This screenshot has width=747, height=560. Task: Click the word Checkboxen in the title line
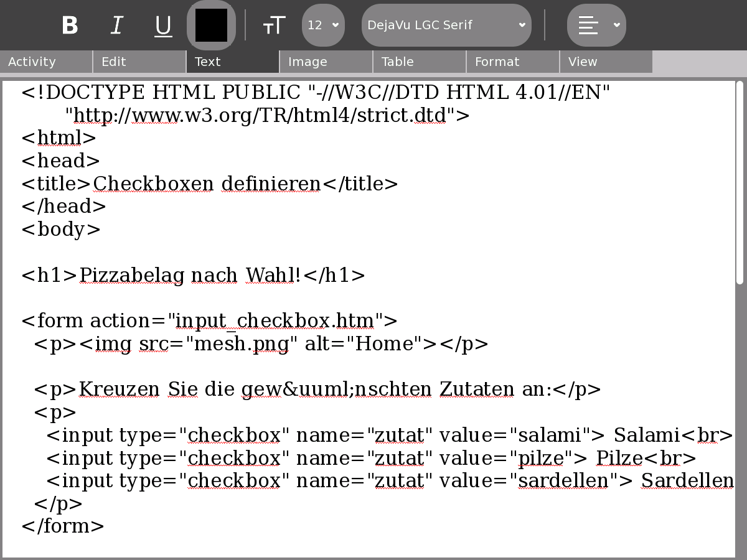[153, 184]
